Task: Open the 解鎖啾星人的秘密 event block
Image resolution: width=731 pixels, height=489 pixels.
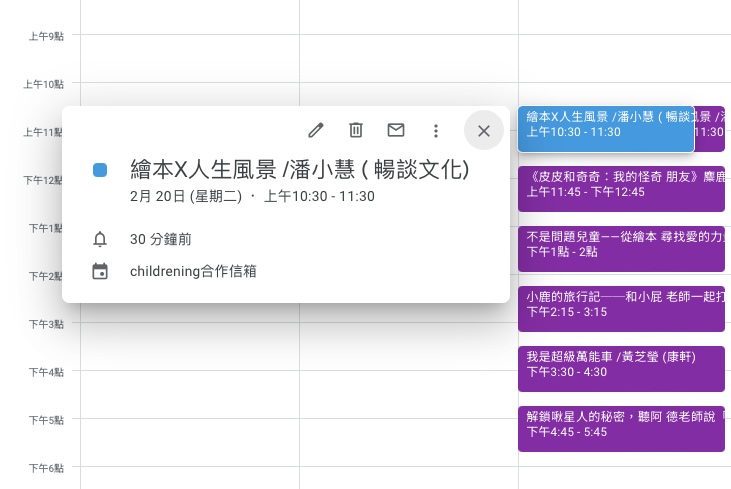Action: (x=620, y=423)
